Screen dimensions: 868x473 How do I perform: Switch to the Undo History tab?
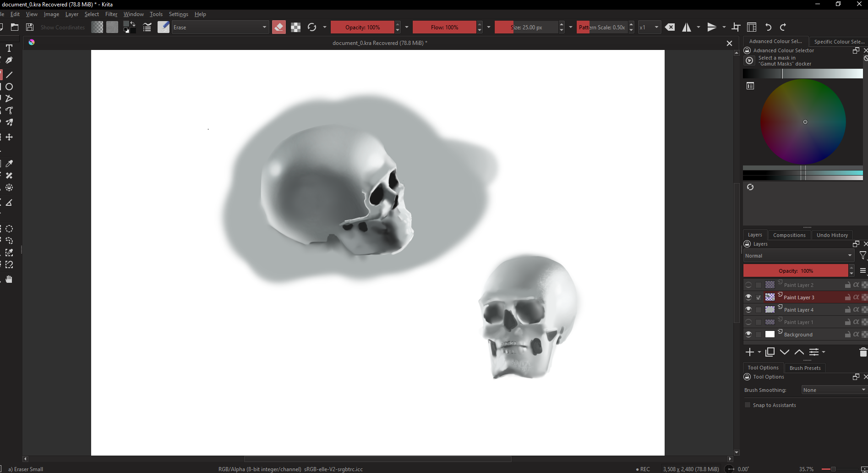coord(832,235)
